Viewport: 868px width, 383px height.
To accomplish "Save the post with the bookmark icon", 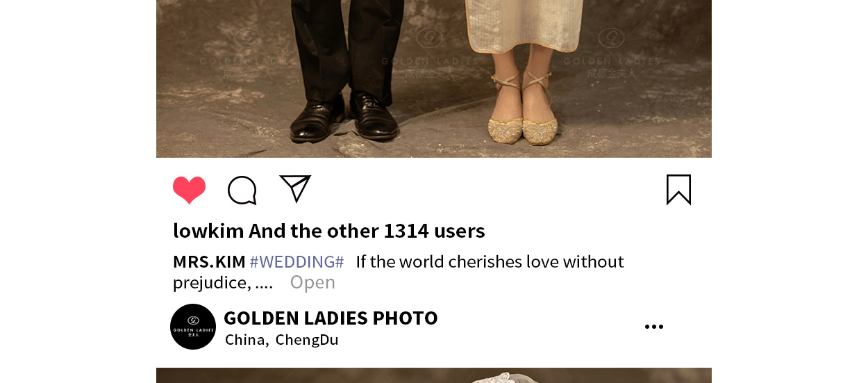I will click(678, 190).
